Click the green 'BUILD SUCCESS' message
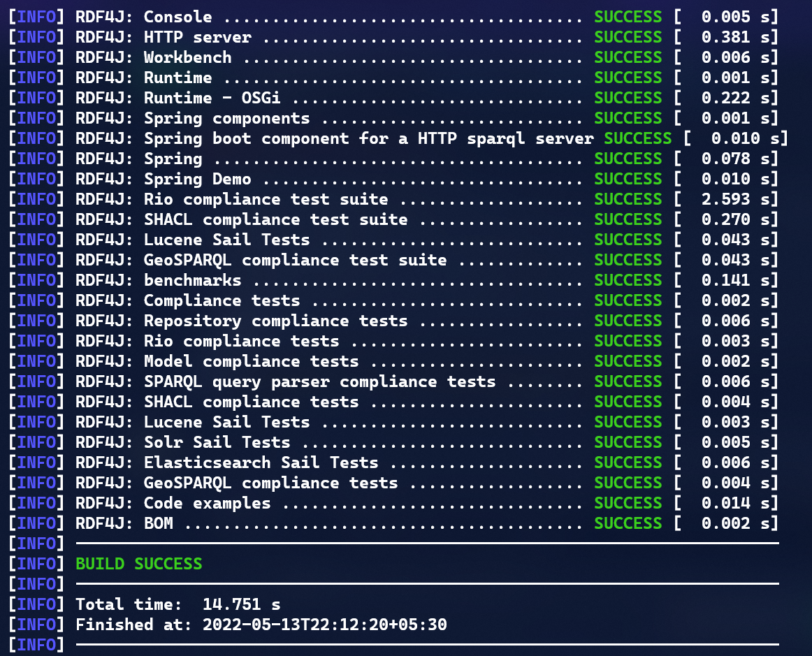The image size is (812, 656). tap(139, 564)
